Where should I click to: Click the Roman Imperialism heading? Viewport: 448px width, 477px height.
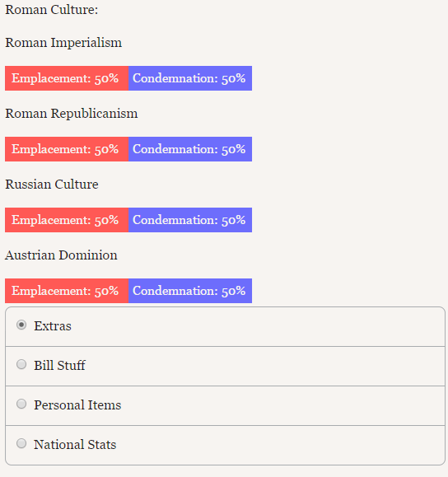(63, 43)
